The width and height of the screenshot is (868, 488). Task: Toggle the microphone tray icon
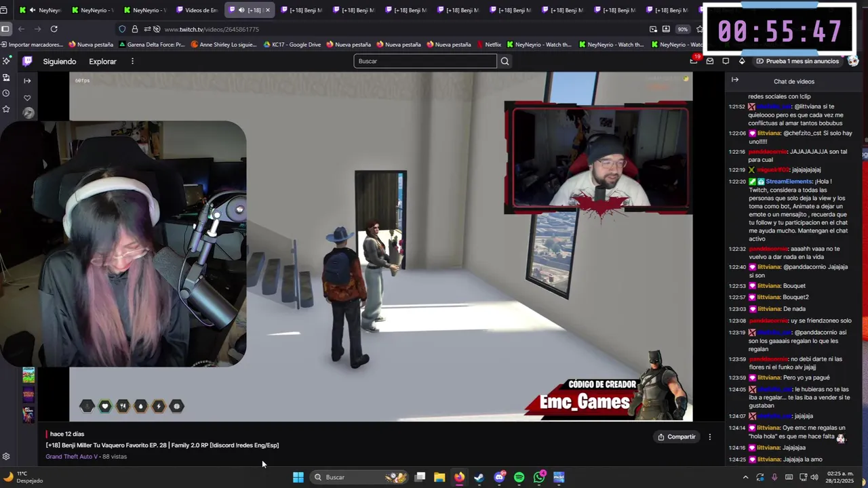click(774, 477)
